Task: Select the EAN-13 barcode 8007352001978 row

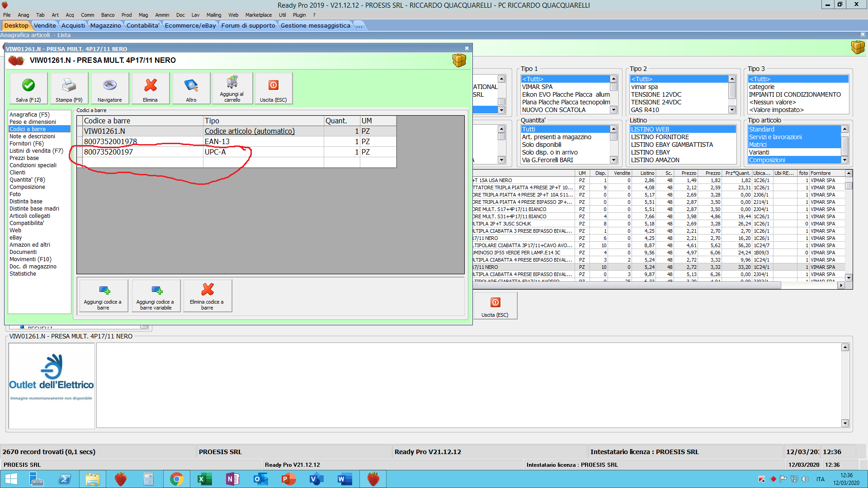Action: (x=237, y=141)
